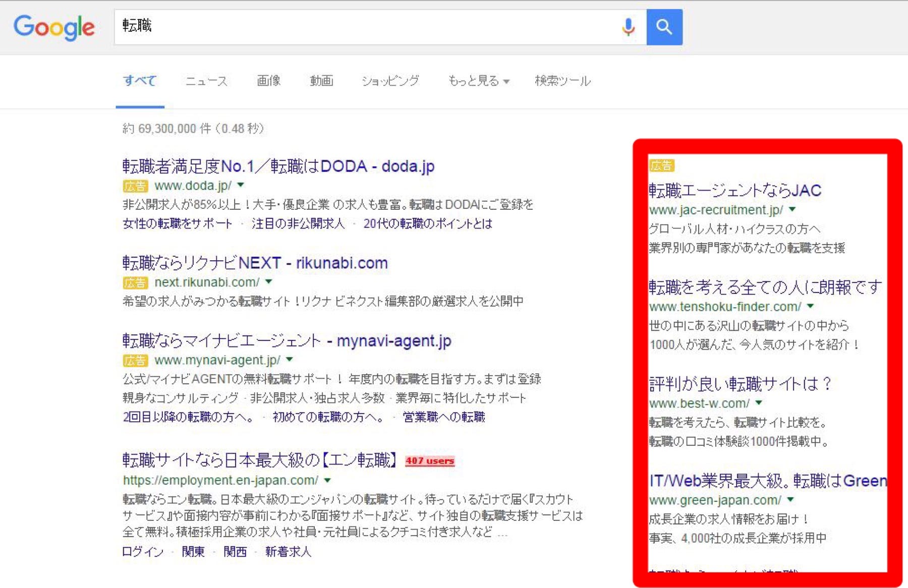Open マイナビエージェント mynavi-agent.jp result title
Screen dimensions: 908x588
[287, 341]
